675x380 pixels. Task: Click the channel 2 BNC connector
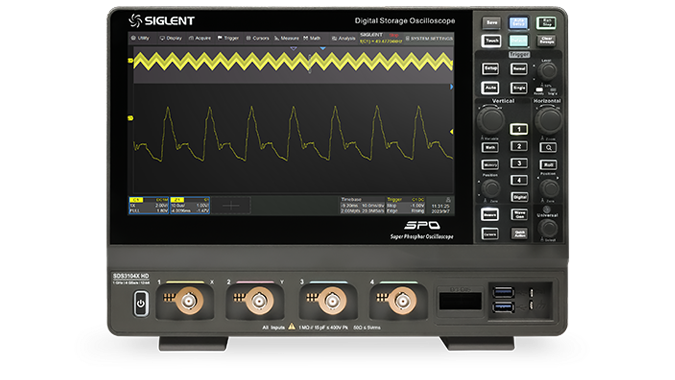pyautogui.click(x=259, y=301)
